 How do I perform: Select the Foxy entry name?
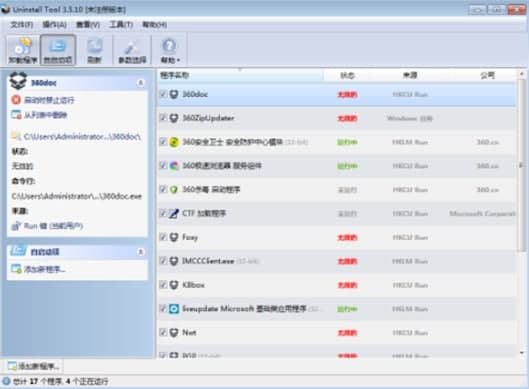(x=190, y=237)
